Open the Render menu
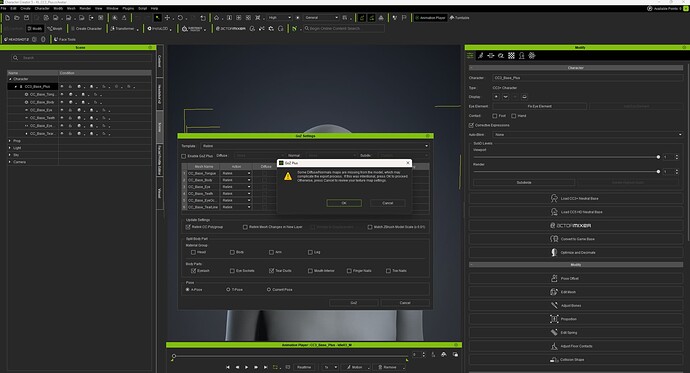Viewport: 690px width, 373px height. [85, 8]
